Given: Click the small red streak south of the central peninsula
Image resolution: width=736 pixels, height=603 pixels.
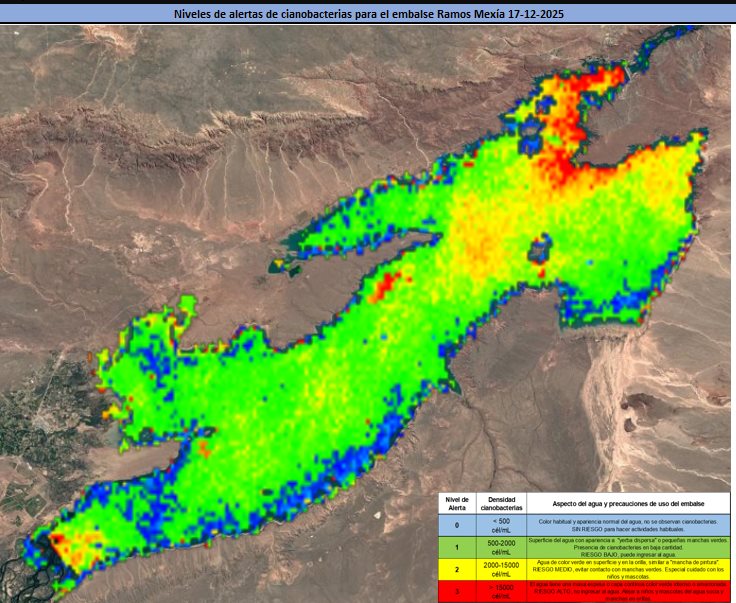Looking at the screenshot, I should click(385, 284).
